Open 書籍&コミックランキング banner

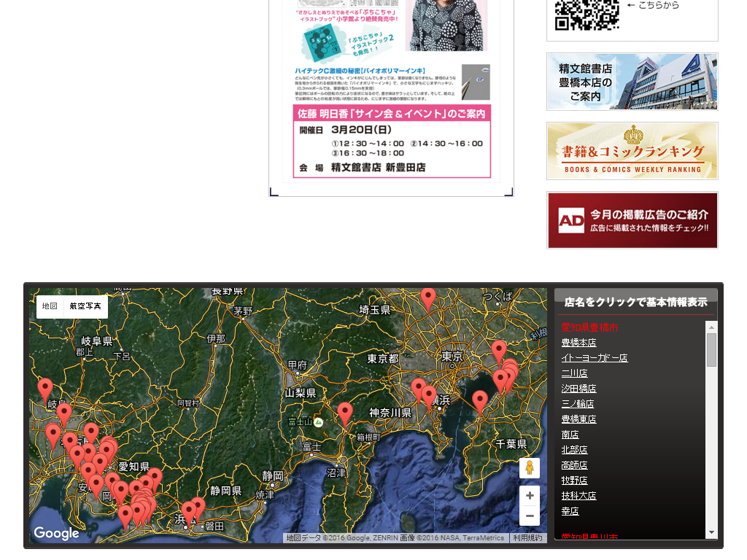tap(632, 150)
